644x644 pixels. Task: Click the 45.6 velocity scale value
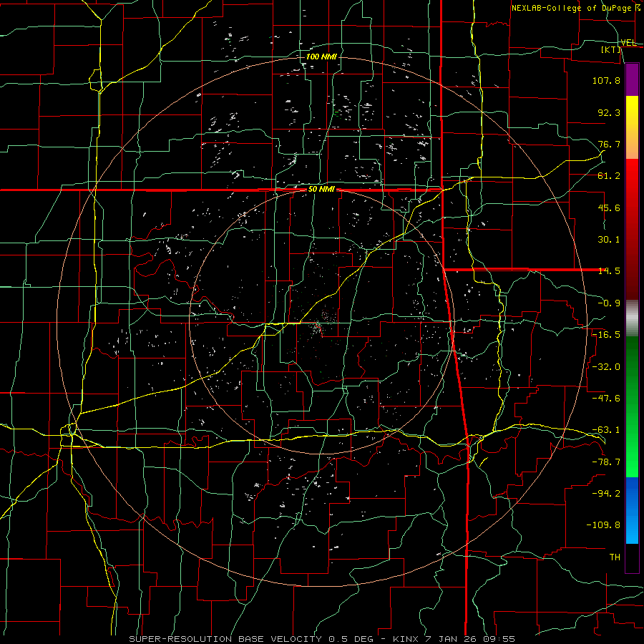[609, 208]
